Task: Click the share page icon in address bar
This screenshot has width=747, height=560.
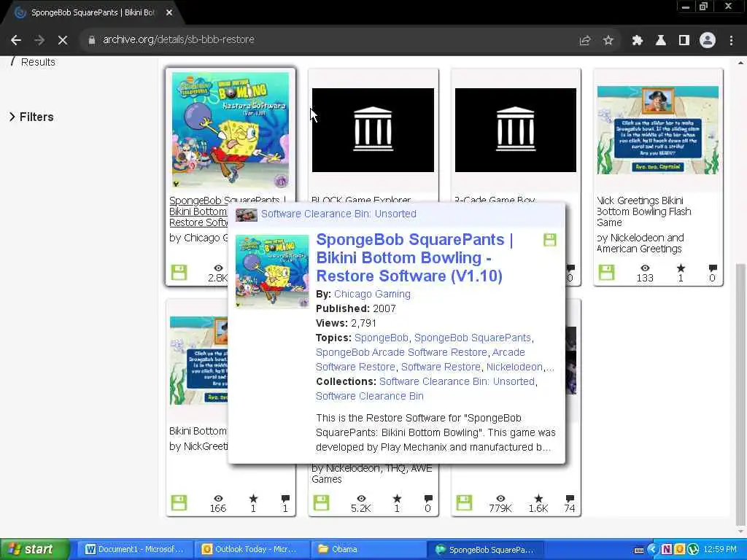Action: (x=584, y=41)
